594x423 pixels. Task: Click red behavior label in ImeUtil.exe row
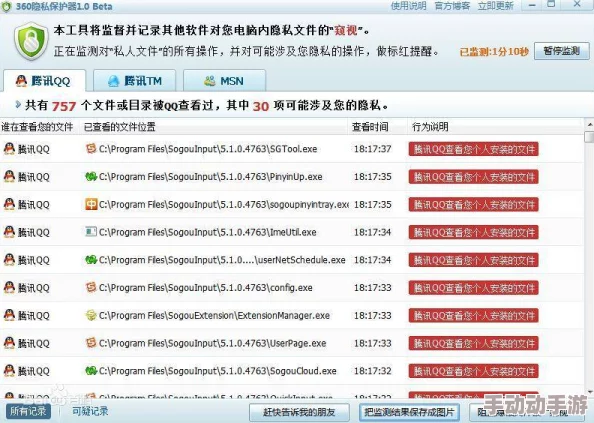[474, 233]
